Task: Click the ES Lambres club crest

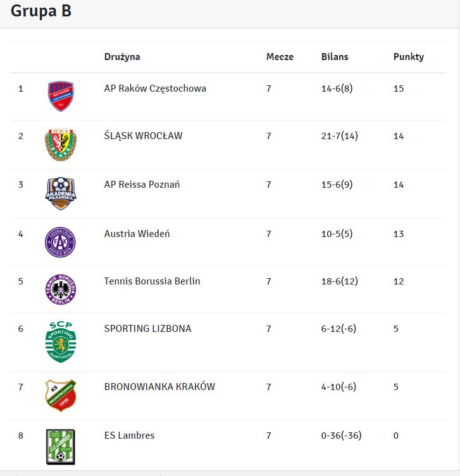Action: pyautogui.click(x=61, y=445)
